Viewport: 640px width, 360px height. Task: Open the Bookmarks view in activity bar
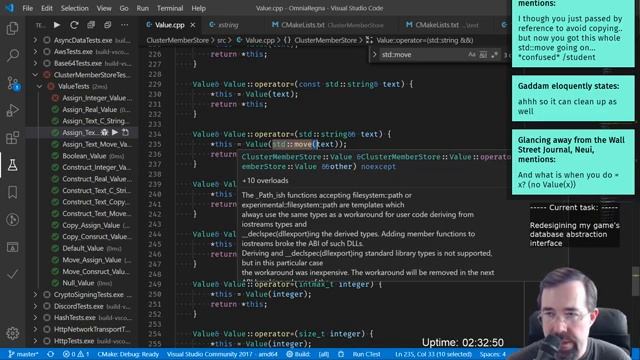12,192
